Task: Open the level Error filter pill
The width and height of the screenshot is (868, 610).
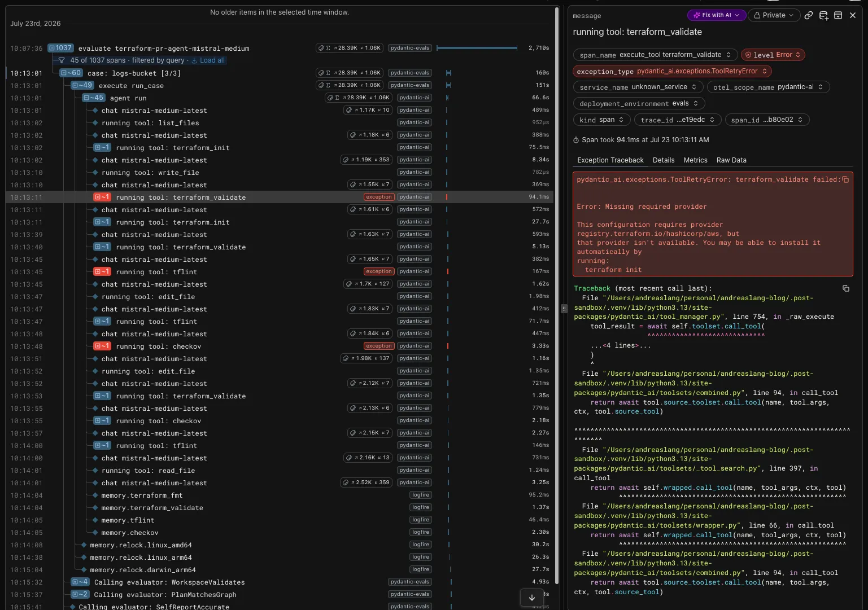Action: coord(773,55)
